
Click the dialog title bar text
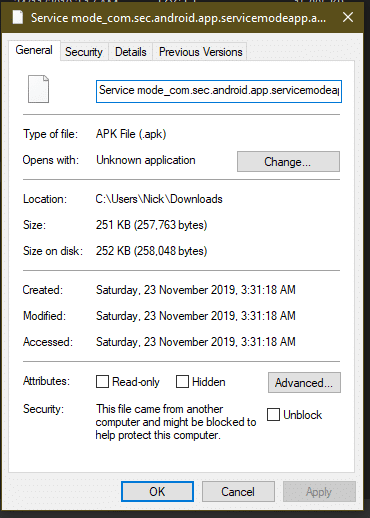(x=178, y=18)
